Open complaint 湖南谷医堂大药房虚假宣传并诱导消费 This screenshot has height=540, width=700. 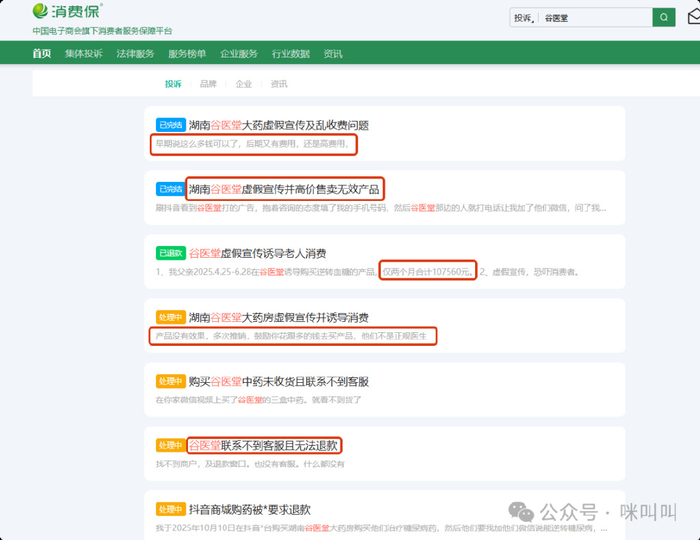point(279,318)
